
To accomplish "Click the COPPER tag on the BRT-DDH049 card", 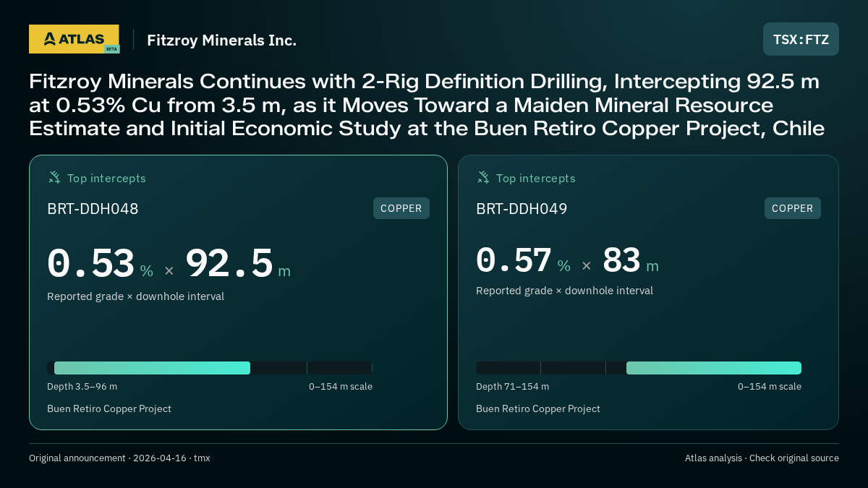I will [x=793, y=208].
